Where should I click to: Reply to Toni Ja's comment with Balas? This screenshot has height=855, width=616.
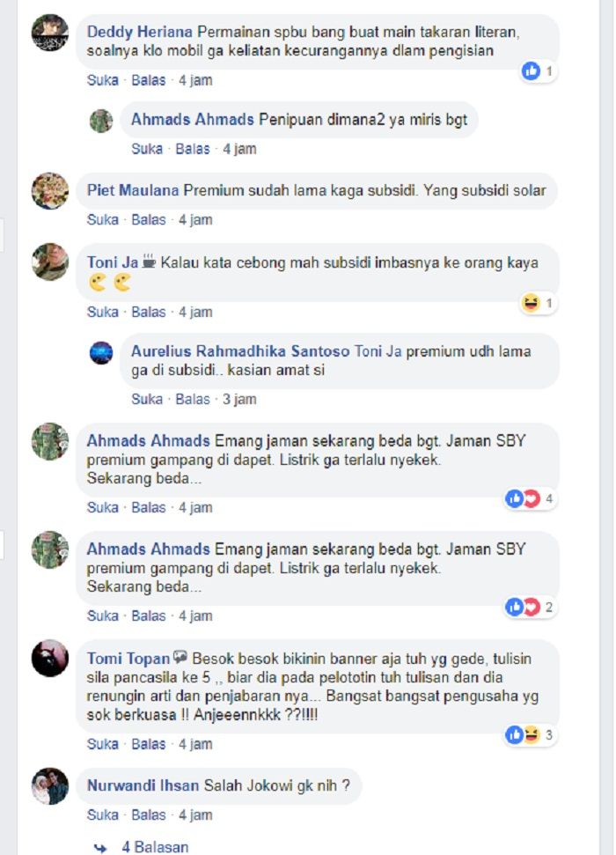148,312
